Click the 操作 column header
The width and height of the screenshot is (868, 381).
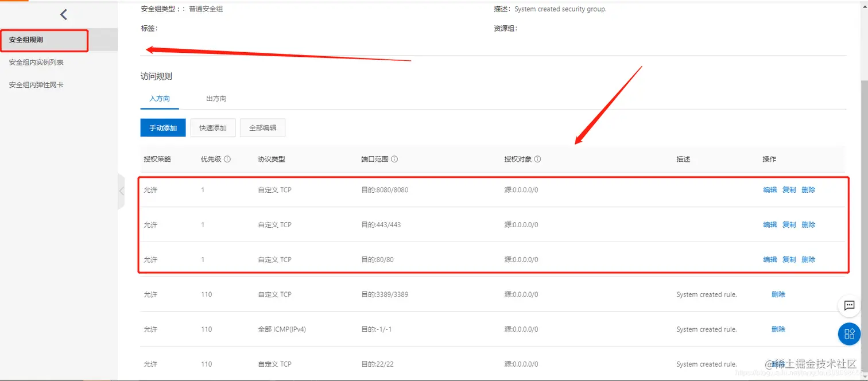(769, 159)
